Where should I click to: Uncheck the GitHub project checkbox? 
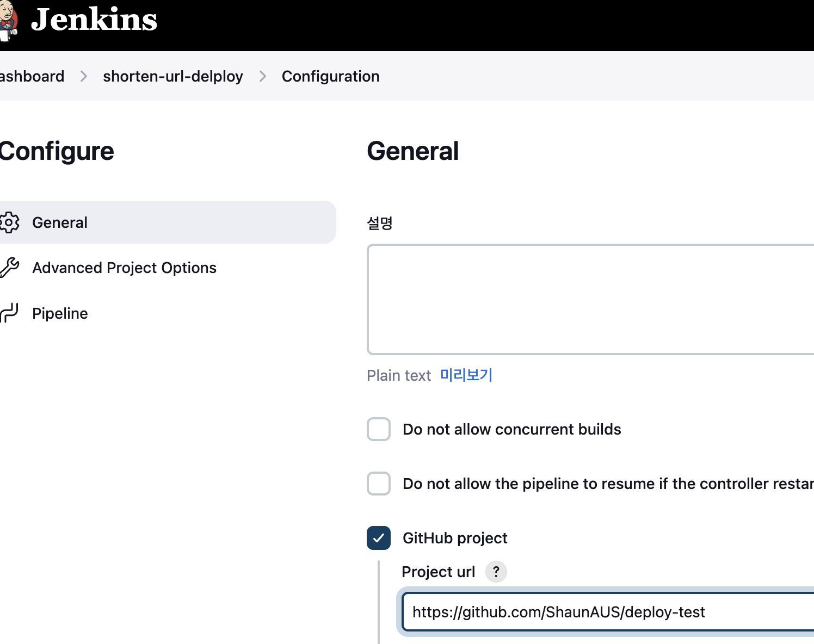coord(379,538)
